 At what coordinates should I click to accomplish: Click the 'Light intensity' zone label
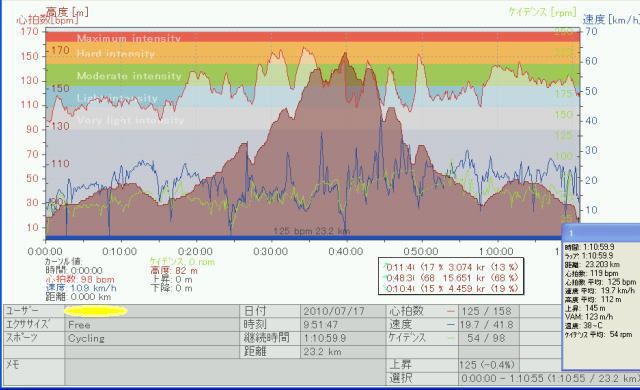(117, 98)
